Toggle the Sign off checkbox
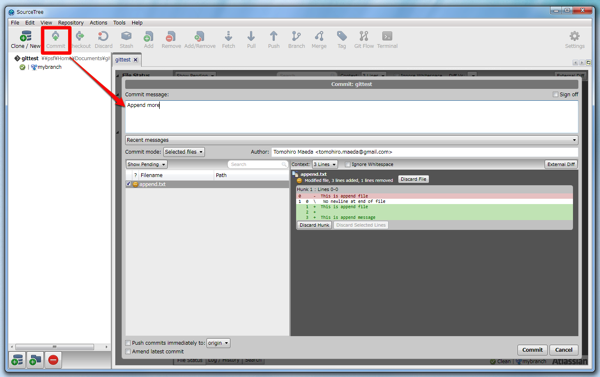The height and width of the screenshot is (377, 600). point(555,94)
